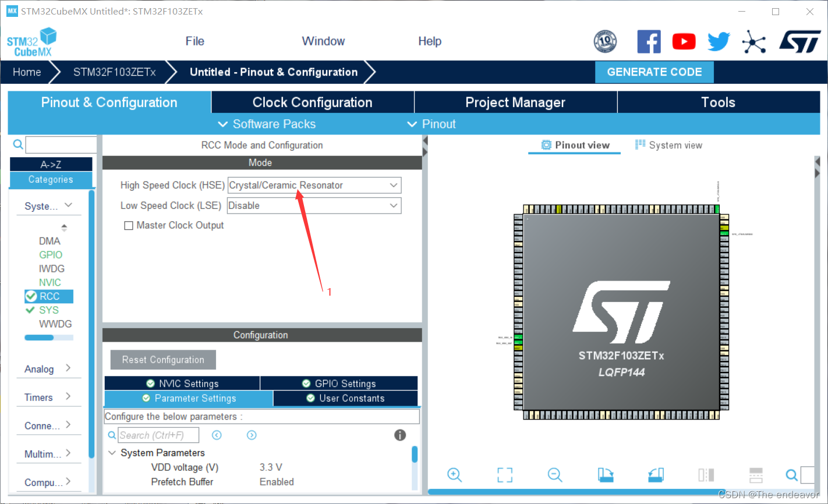828x504 pixels.
Task: Open the ST Twitter icon
Action: coord(719,41)
